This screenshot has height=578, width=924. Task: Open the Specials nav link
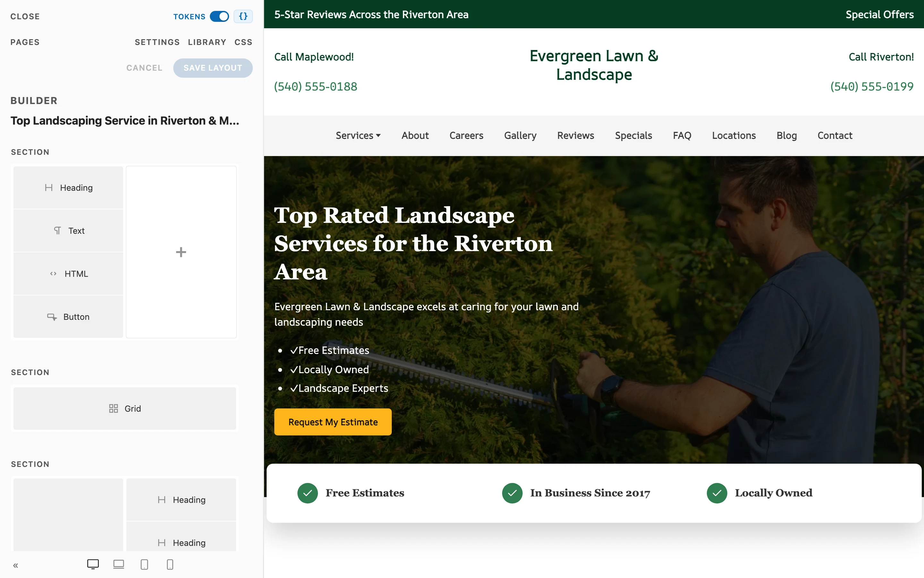(x=633, y=136)
